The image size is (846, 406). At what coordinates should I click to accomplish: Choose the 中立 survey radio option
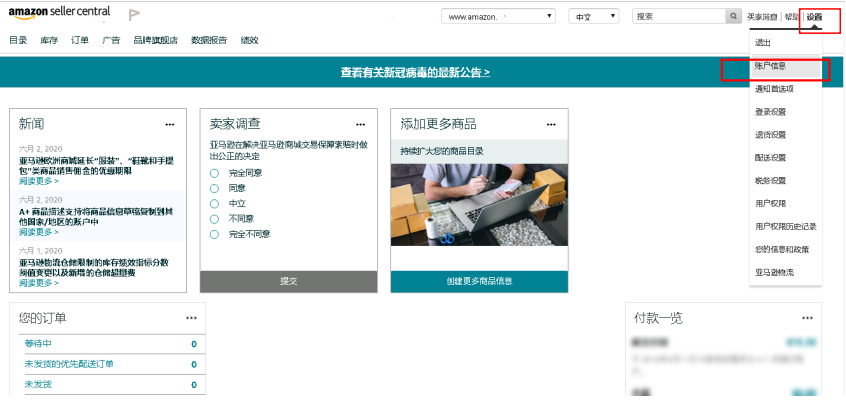click(214, 203)
